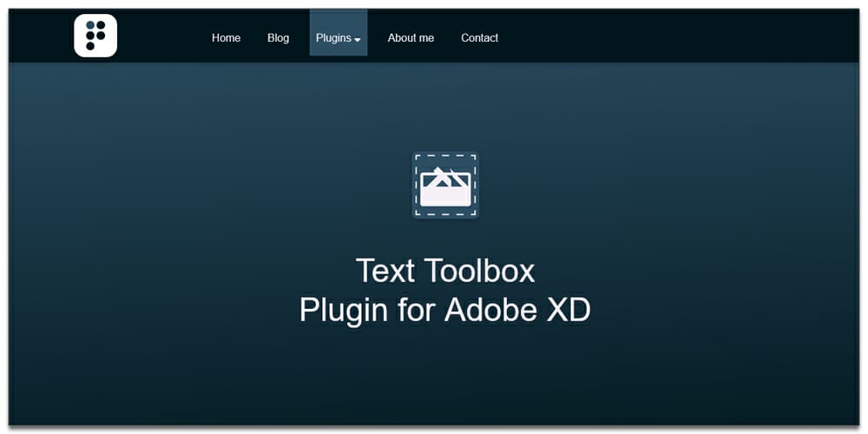The image size is (868, 434).
Task: Go to the Blog section
Action: point(278,38)
